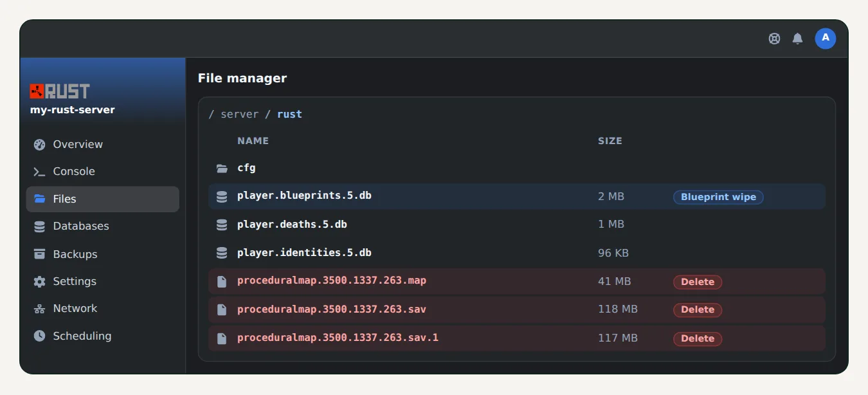Click the file icon beside proceduralmap.3500.1337.263.map
This screenshot has width=868, height=395.
(222, 282)
